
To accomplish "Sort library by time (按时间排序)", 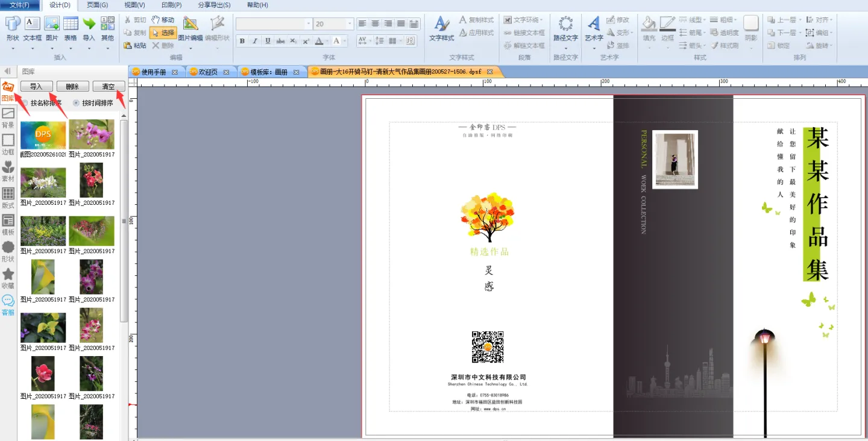I will 93,103.
